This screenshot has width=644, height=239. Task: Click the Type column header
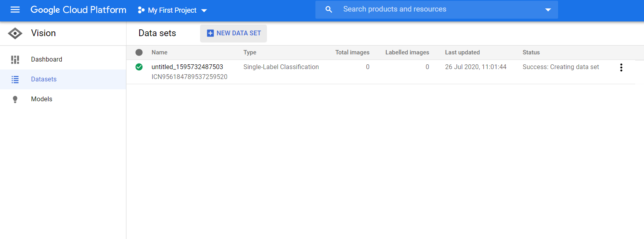250,52
